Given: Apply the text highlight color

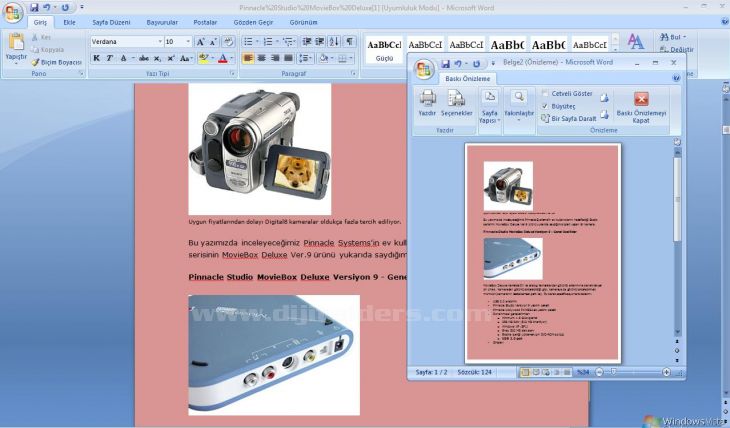Looking at the screenshot, I should coord(203,58).
